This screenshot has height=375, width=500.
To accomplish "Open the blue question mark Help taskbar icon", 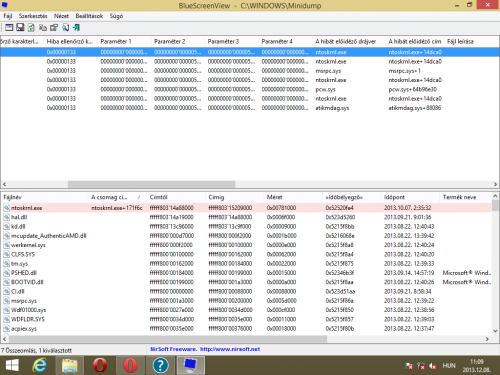I will [160, 365].
